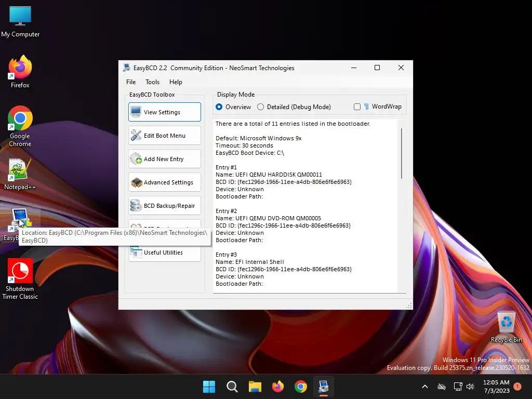
Task: Open the clock showing 12:05 AM
Action: click(x=496, y=387)
